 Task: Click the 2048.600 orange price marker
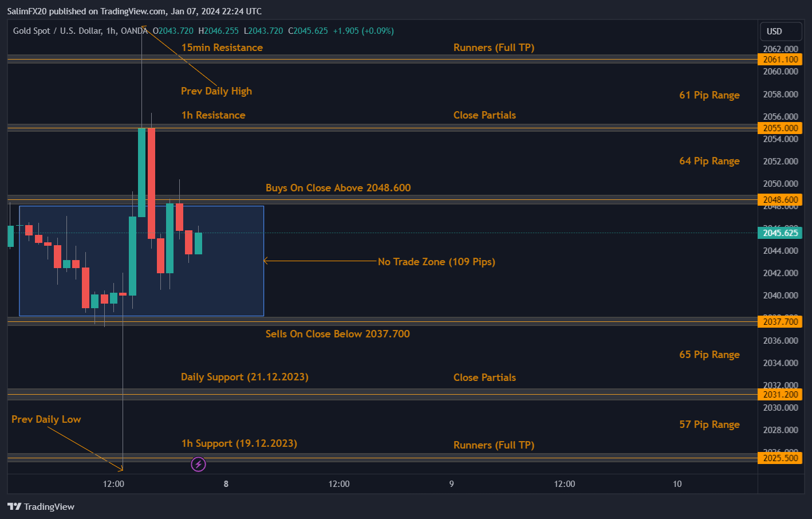point(780,199)
